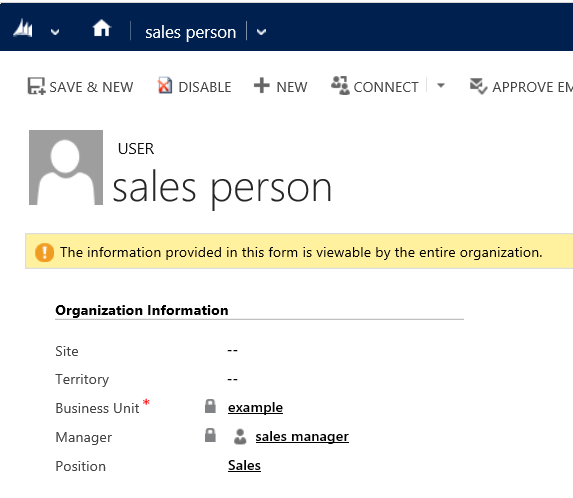The height and width of the screenshot is (498, 573).
Task: Click the 'sales person' user name heading
Action: click(x=222, y=189)
